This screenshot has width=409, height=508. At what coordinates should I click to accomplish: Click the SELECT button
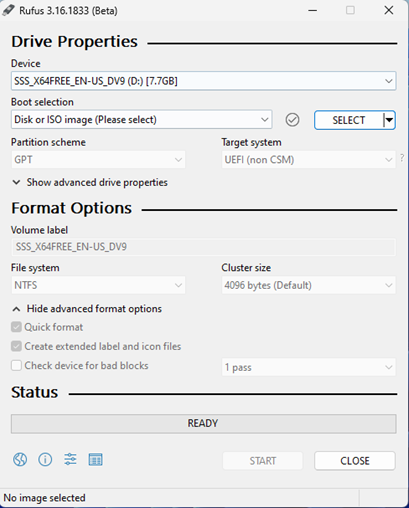349,120
